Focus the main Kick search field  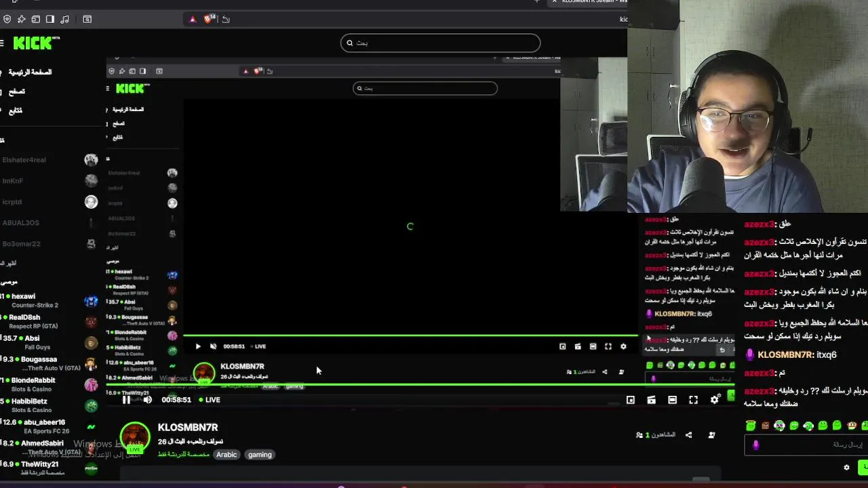440,43
